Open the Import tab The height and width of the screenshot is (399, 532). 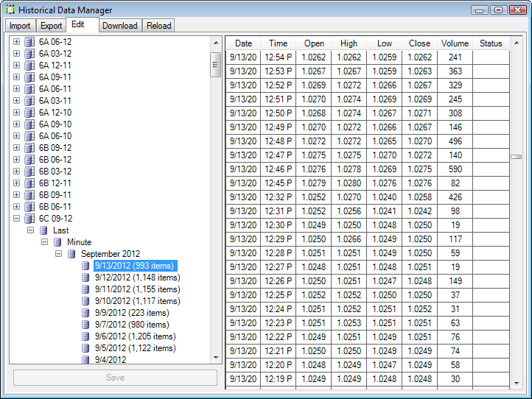point(20,26)
